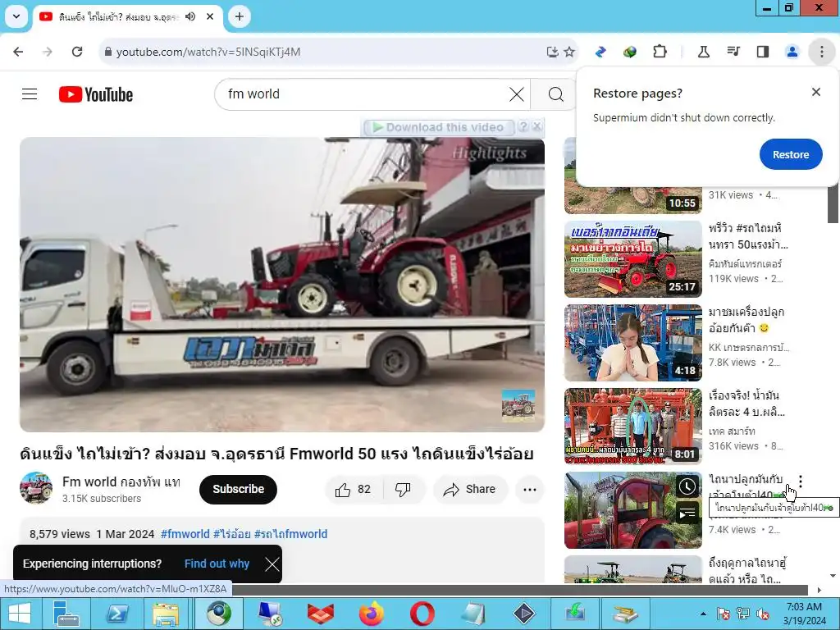
Task: Close the Restore pages popup
Action: pyautogui.click(x=816, y=92)
